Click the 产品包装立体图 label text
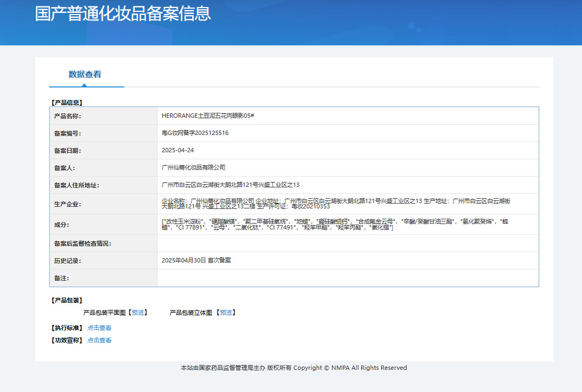This screenshot has height=392, width=582. pyautogui.click(x=191, y=313)
